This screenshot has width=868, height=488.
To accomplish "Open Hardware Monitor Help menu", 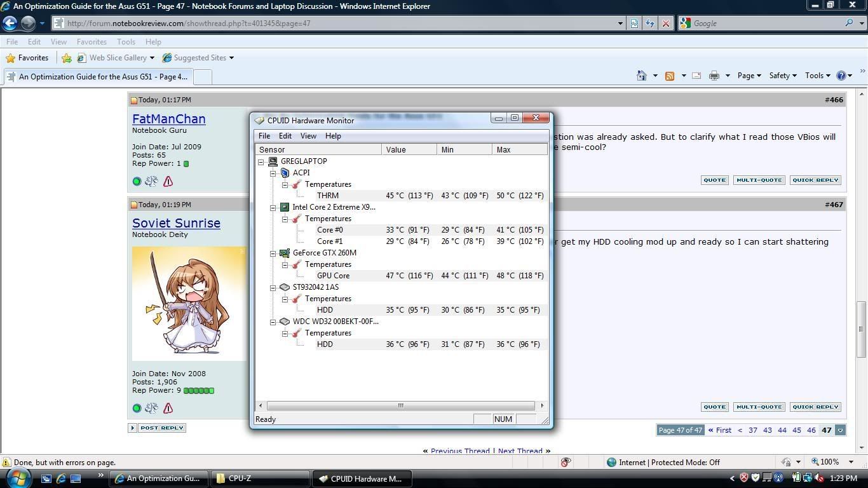I will tap(333, 136).
